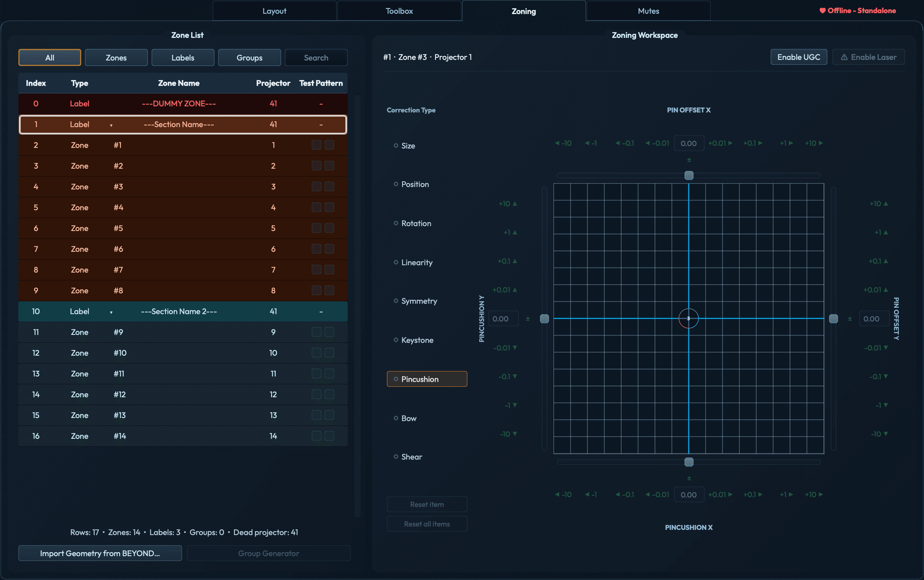Open the Group Generator
The height and width of the screenshot is (580, 924).
tap(269, 553)
